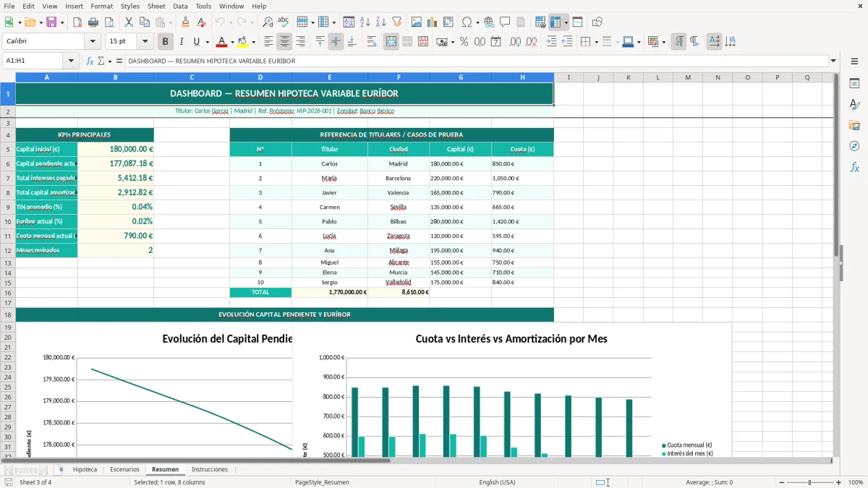Click the Function Wizard fx icon
Screen dimensions: 868x488
(90, 61)
